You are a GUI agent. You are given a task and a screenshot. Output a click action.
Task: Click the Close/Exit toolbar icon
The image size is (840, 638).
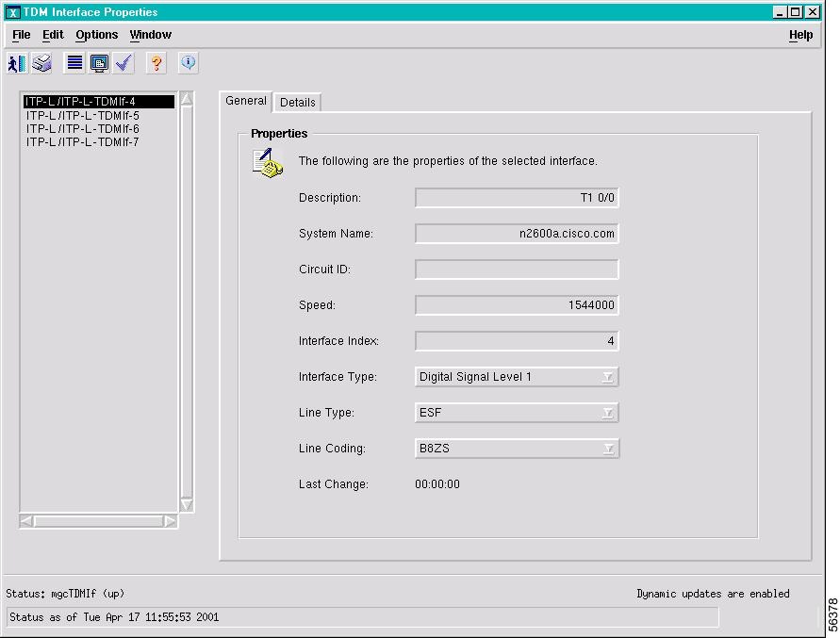16,63
